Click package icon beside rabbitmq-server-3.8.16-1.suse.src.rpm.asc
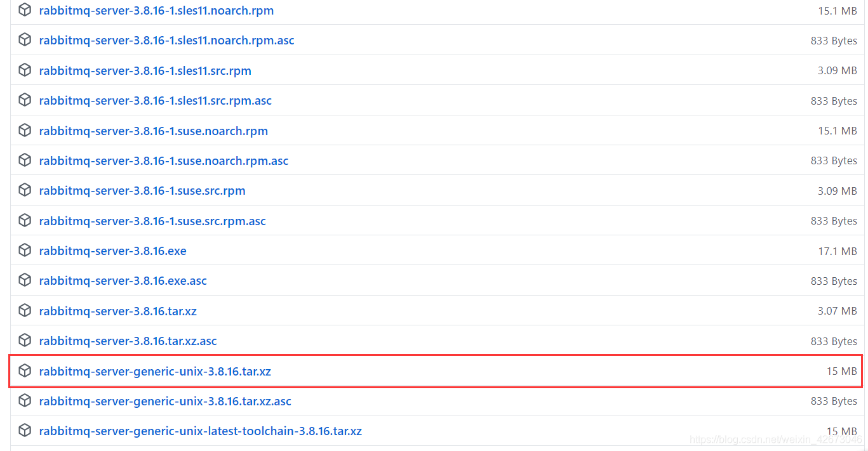The image size is (868, 451). (x=25, y=221)
